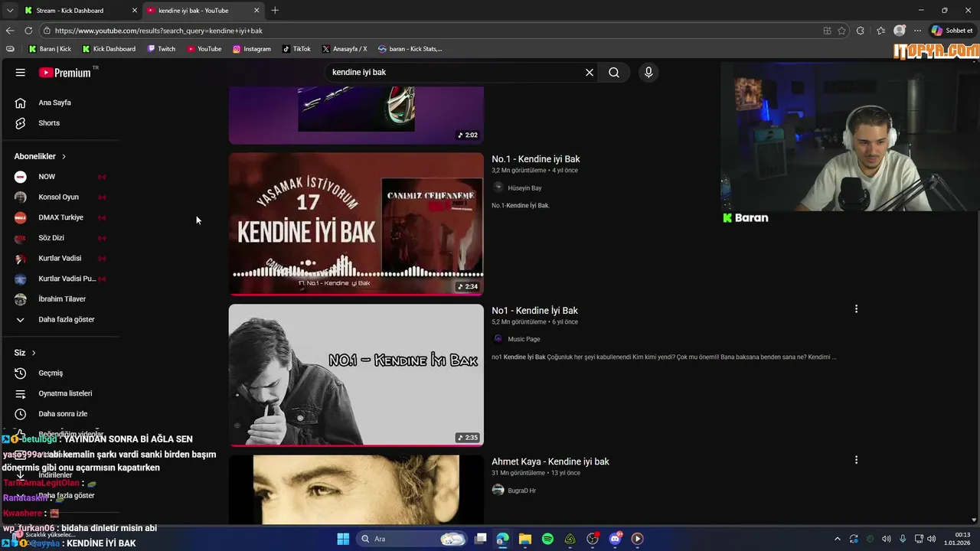Image resolution: width=980 pixels, height=551 pixels.
Task: Expand the Abonelikler section chevron
Action: point(64,156)
